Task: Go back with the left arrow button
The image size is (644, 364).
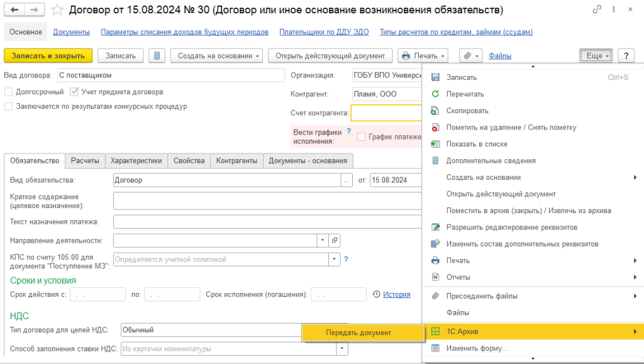Action: pos(14,10)
